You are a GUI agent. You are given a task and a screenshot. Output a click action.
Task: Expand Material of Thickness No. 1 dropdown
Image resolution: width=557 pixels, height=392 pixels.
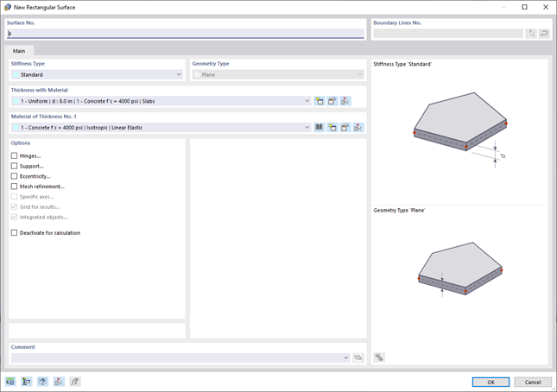point(161,128)
